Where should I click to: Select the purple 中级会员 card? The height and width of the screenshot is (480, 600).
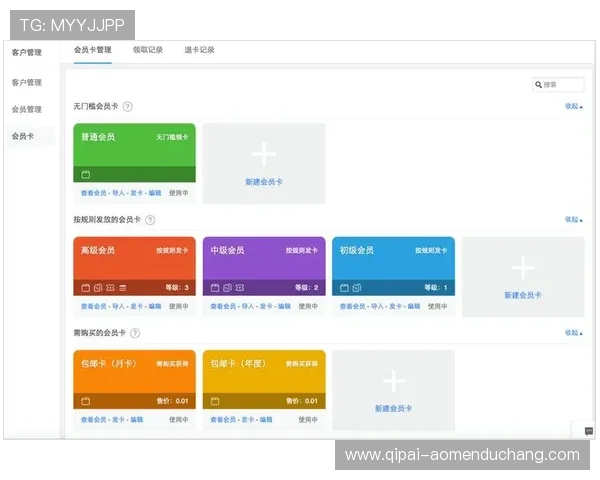coord(264,266)
